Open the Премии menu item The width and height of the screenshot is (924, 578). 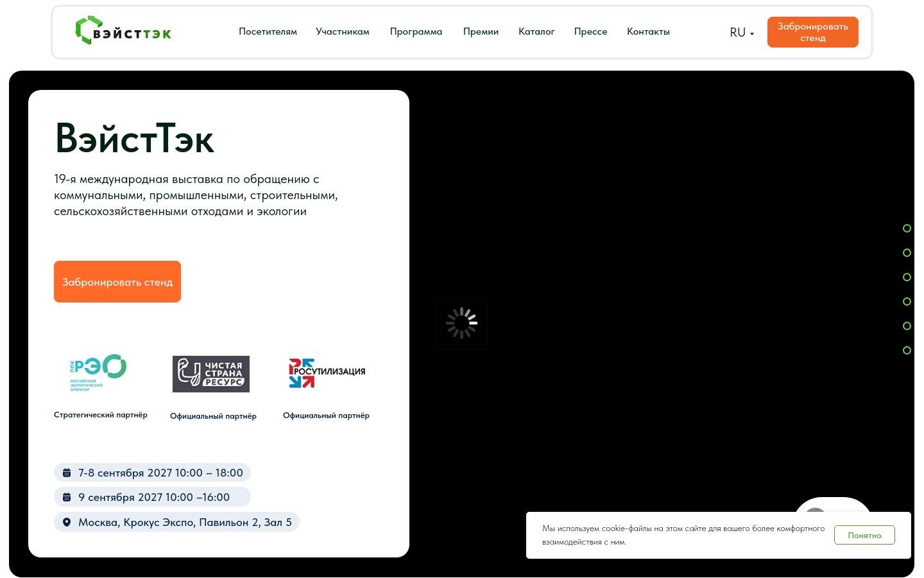(x=481, y=31)
